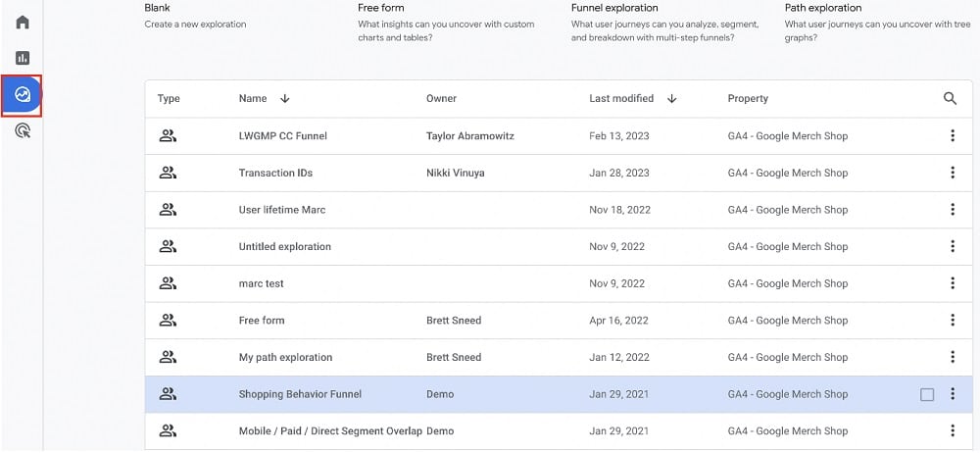
Task: Open the Home icon in sidebar
Action: click(x=22, y=22)
